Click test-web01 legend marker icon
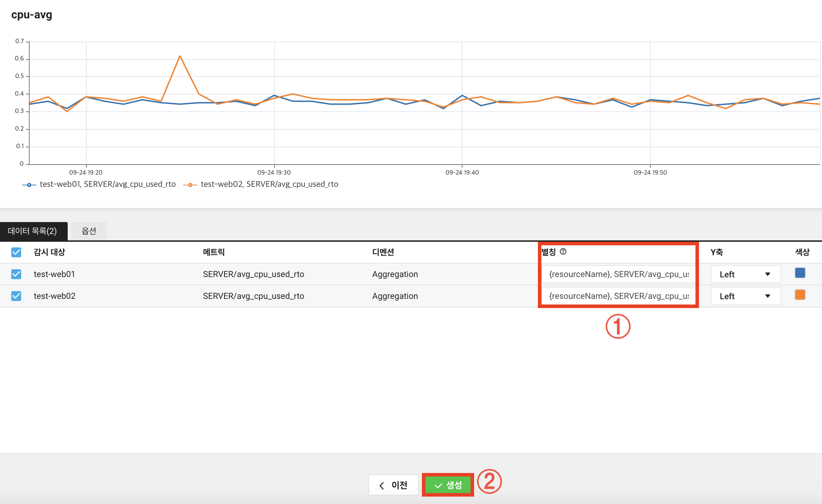The image size is (822, 504). tap(29, 185)
